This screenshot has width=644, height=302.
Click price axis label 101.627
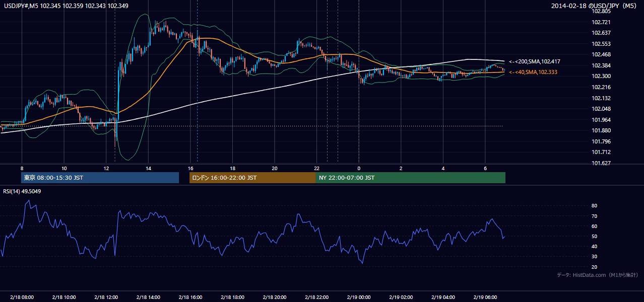click(601, 163)
